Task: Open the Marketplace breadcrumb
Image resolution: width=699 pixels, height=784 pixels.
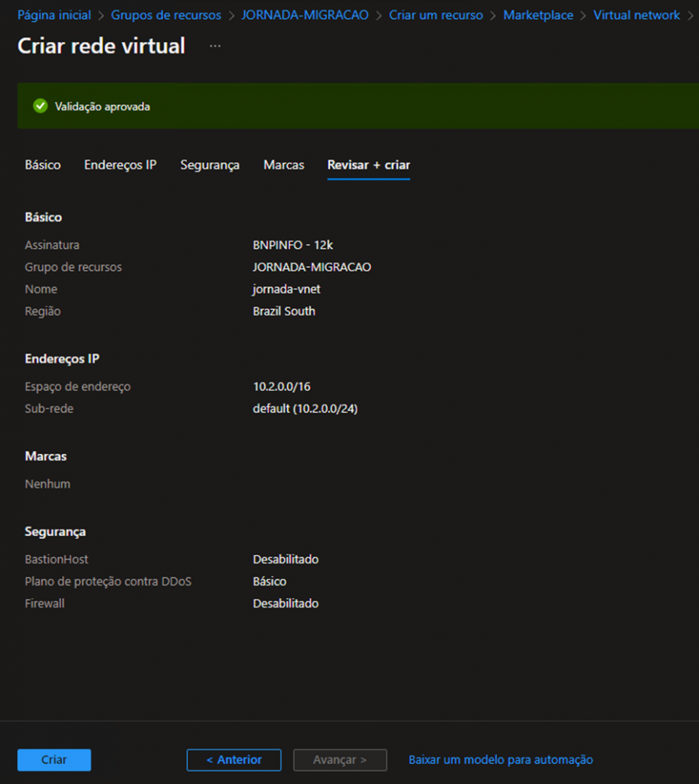Action: click(x=538, y=15)
